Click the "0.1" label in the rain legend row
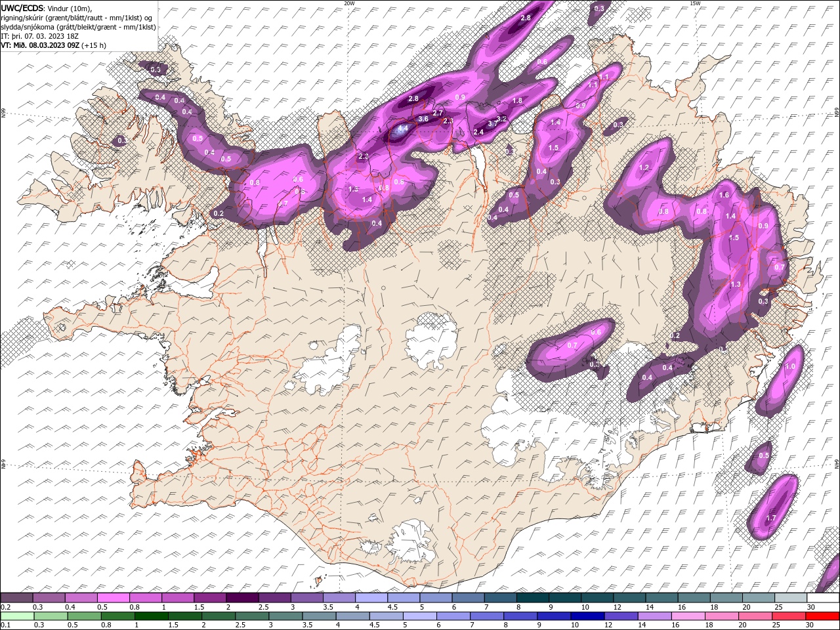The height and width of the screenshot is (630, 840). 6,625
